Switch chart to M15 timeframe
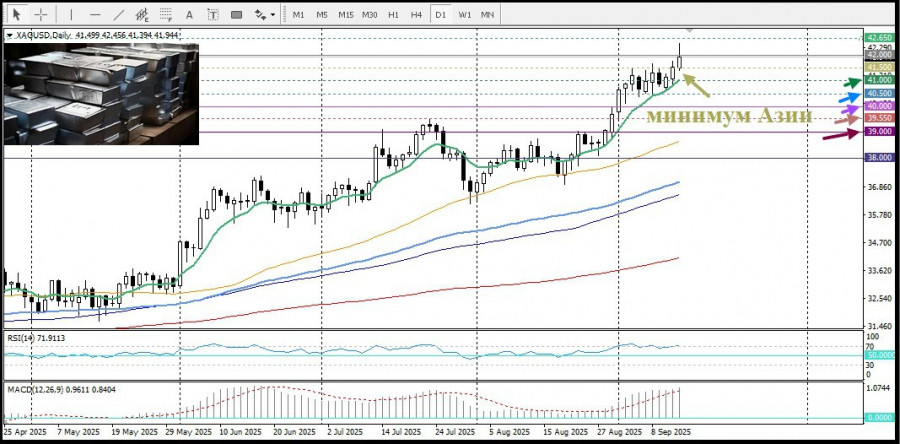 (x=345, y=15)
